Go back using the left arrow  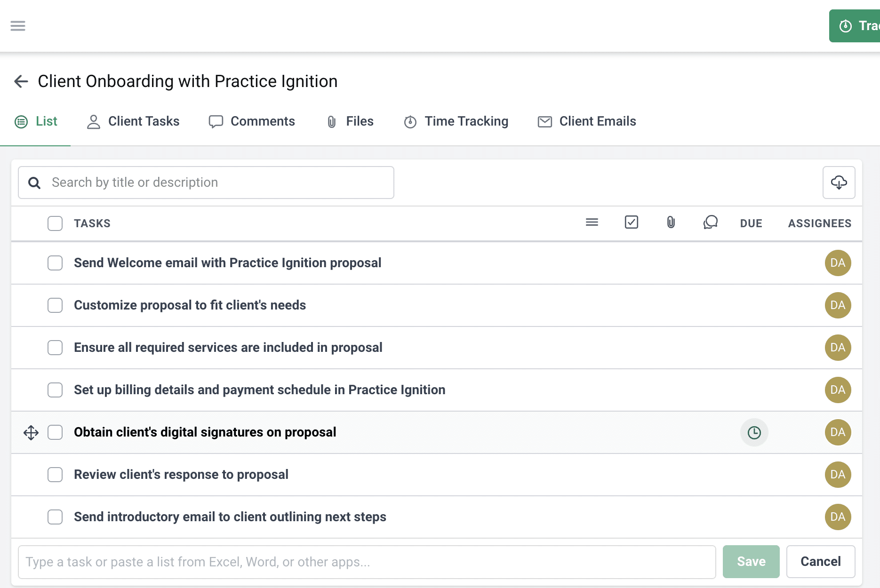[21, 81]
